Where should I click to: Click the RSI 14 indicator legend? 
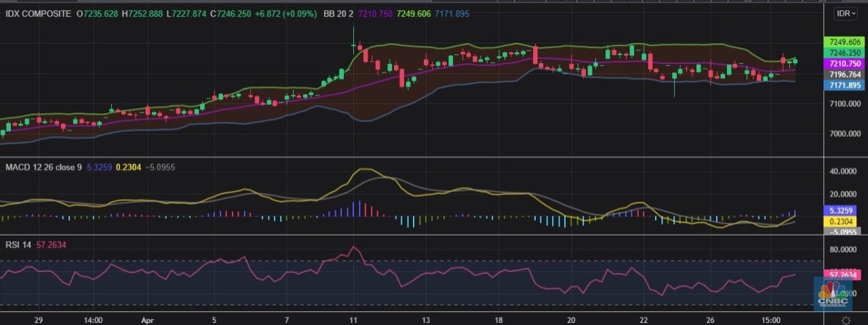pos(18,245)
